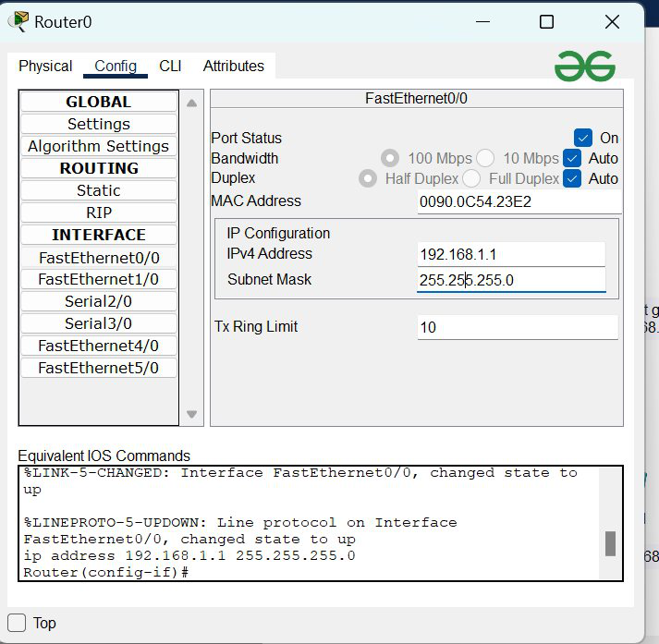The height and width of the screenshot is (644, 659).
Task: Uncheck the Bandwidth Auto checkbox
Action: [x=572, y=158]
